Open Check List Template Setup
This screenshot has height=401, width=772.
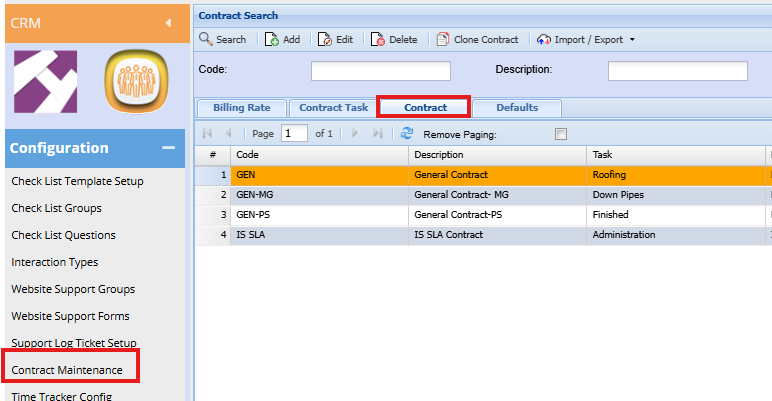(x=77, y=181)
